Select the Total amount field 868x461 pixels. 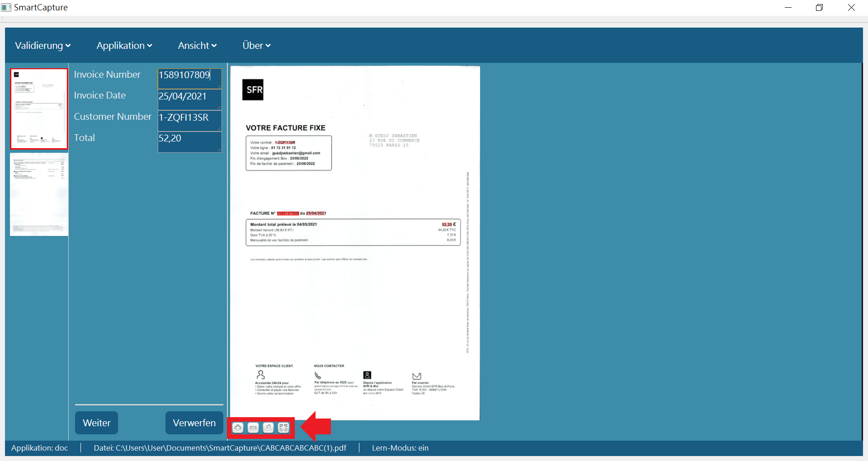(x=189, y=142)
